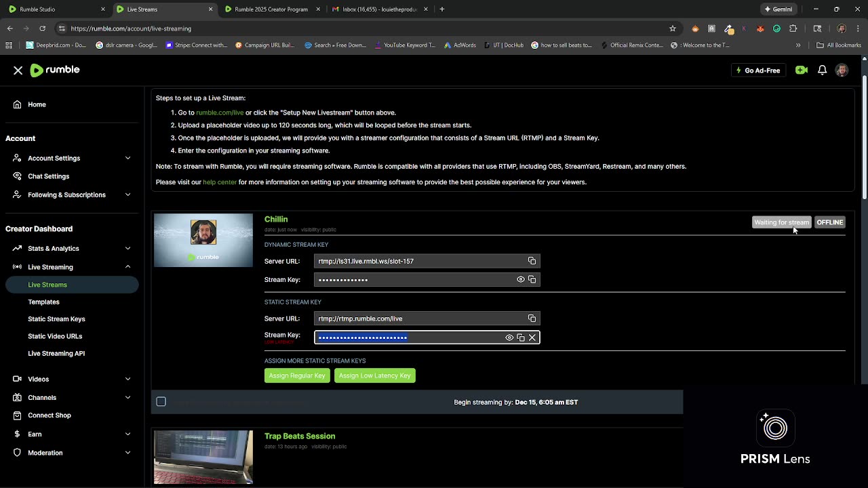Click Assign Regular Key button
The image size is (868, 488).
pos(297,375)
